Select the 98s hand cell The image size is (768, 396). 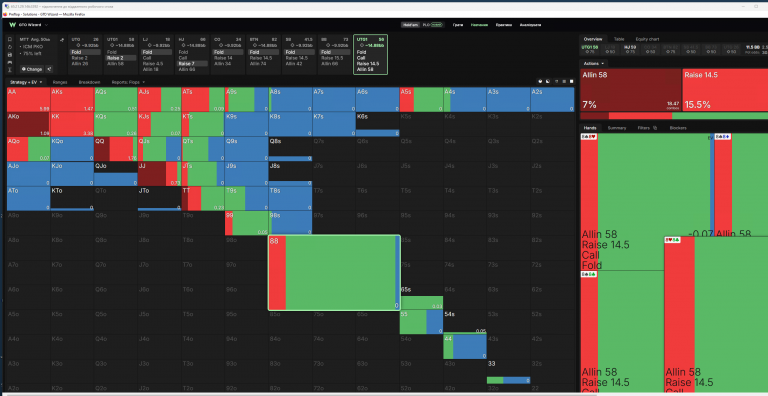tap(290, 223)
